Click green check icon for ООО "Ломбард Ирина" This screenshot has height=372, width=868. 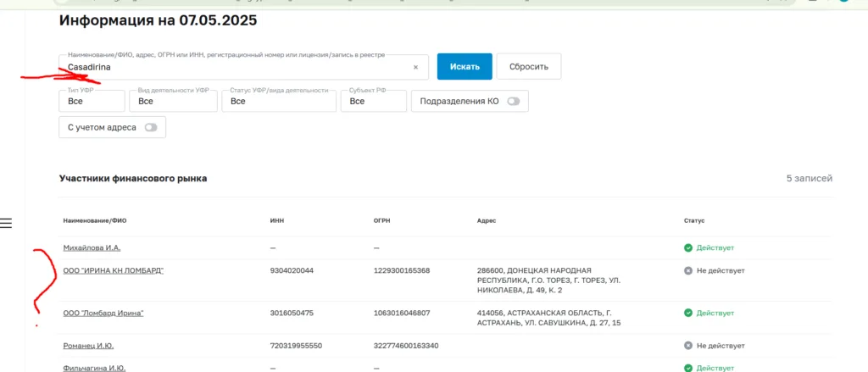pyautogui.click(x=688, y=313)
